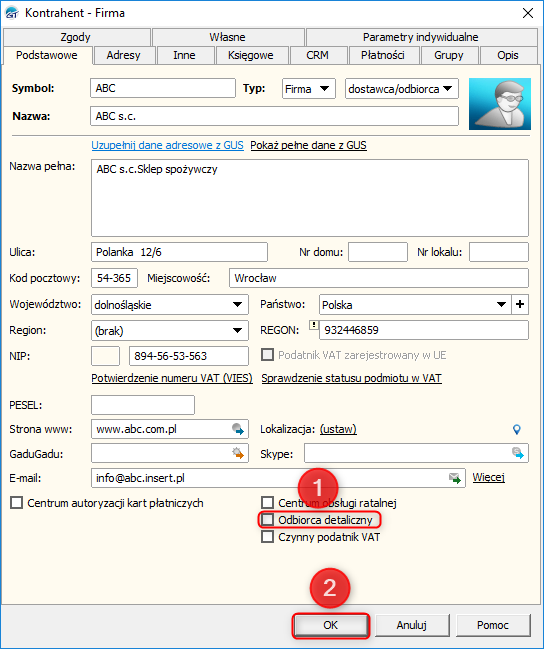Expand the Województwo dropdown
This screenshot has height=649, width=544.
click(170, 305)
